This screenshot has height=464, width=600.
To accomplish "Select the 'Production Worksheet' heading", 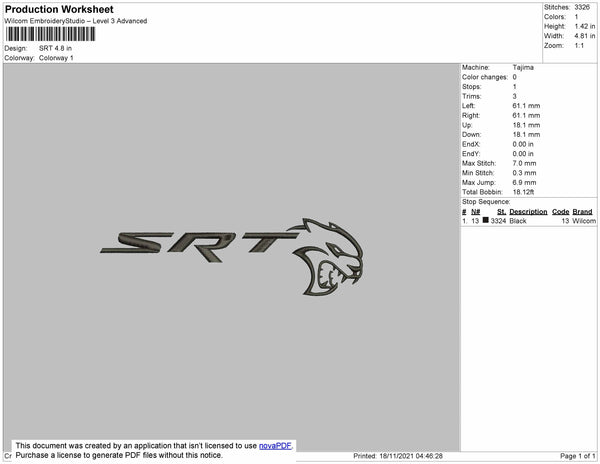I will point(59,9).
